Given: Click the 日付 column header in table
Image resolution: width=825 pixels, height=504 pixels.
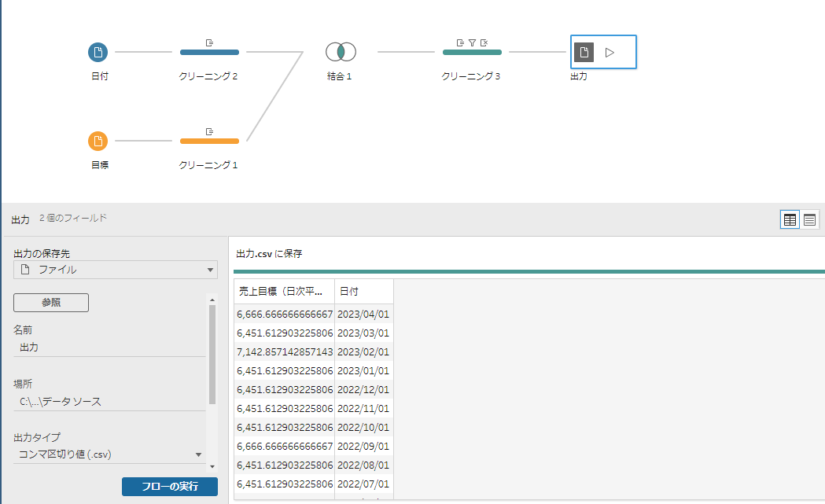Looking at the screenshot, I should [x=363, y=292].
